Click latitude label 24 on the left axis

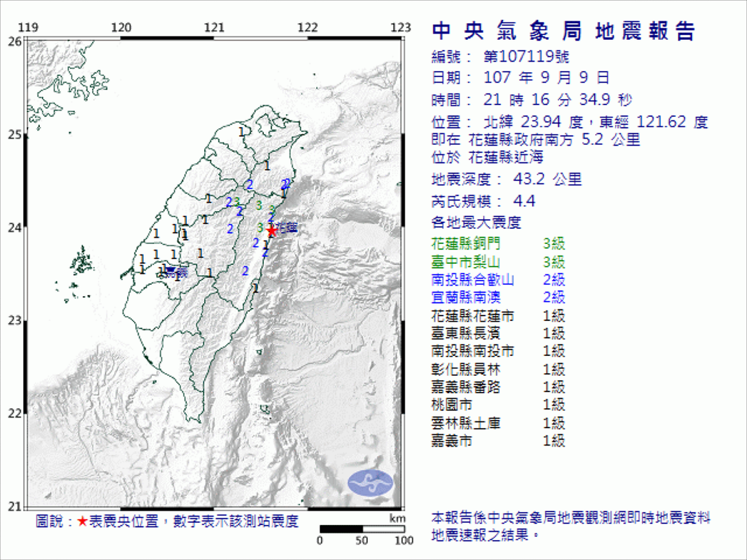click(16, 227)
